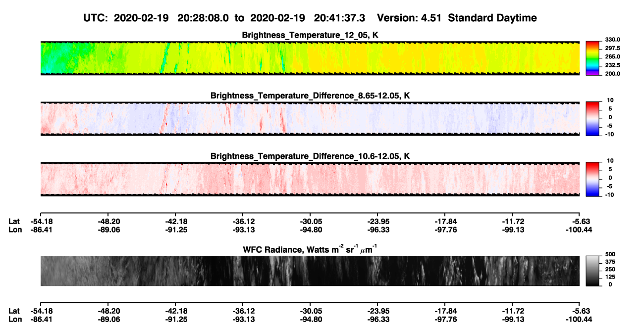This screenshot has height=330, width=644.
Task: Click latitude "-42.18" on axis above WFC title
Action: click(x=175, y=221)
